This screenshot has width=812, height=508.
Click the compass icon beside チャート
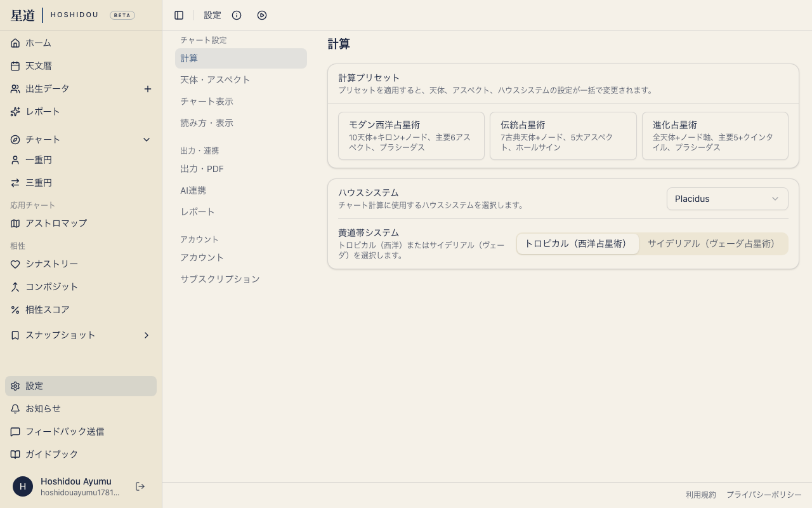(x=15, y=140)
